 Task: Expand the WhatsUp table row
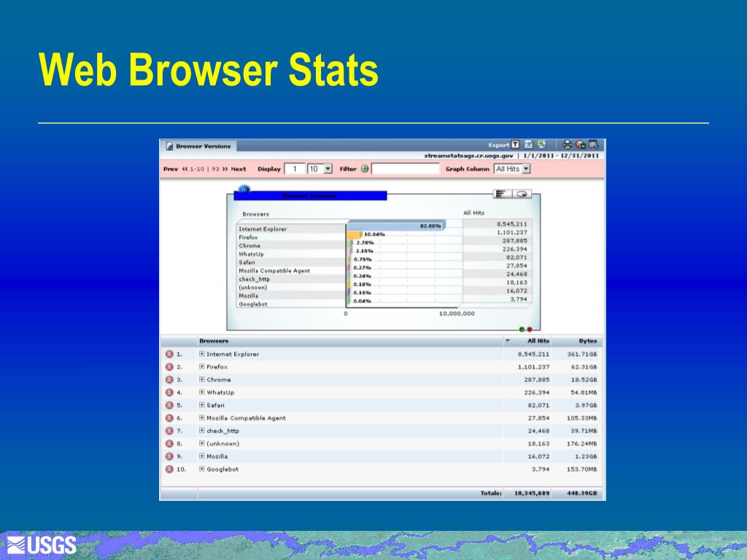point(202,392)
